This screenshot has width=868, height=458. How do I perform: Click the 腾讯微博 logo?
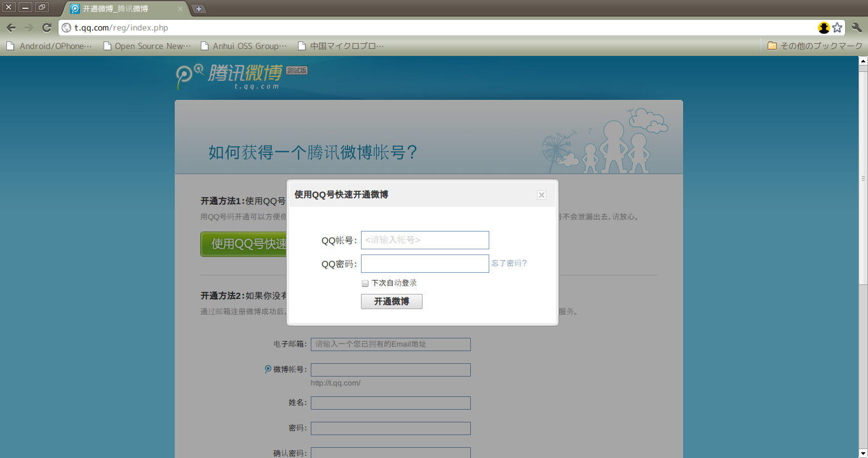(x=229, y=76)
